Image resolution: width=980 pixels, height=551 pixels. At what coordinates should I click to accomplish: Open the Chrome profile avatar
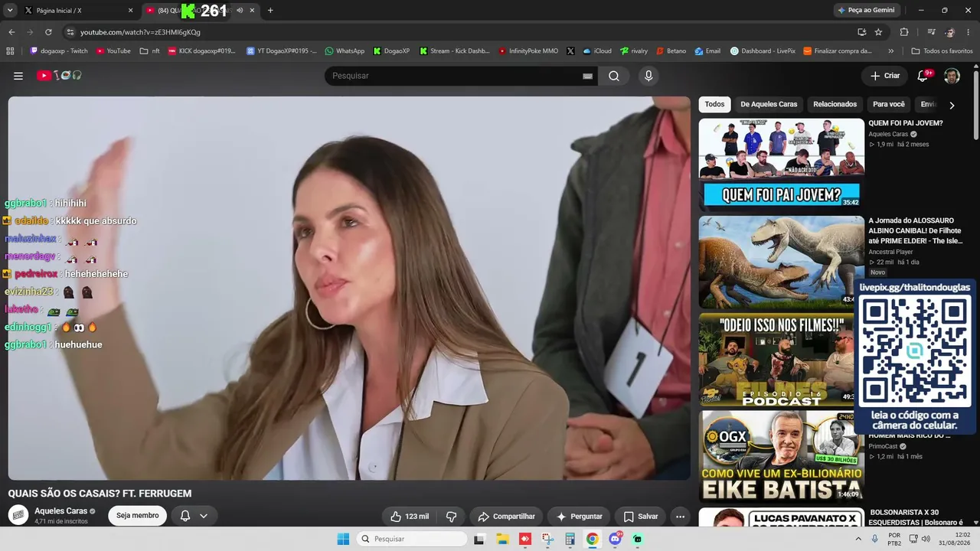pyautogui.click(x=950, y=32)
